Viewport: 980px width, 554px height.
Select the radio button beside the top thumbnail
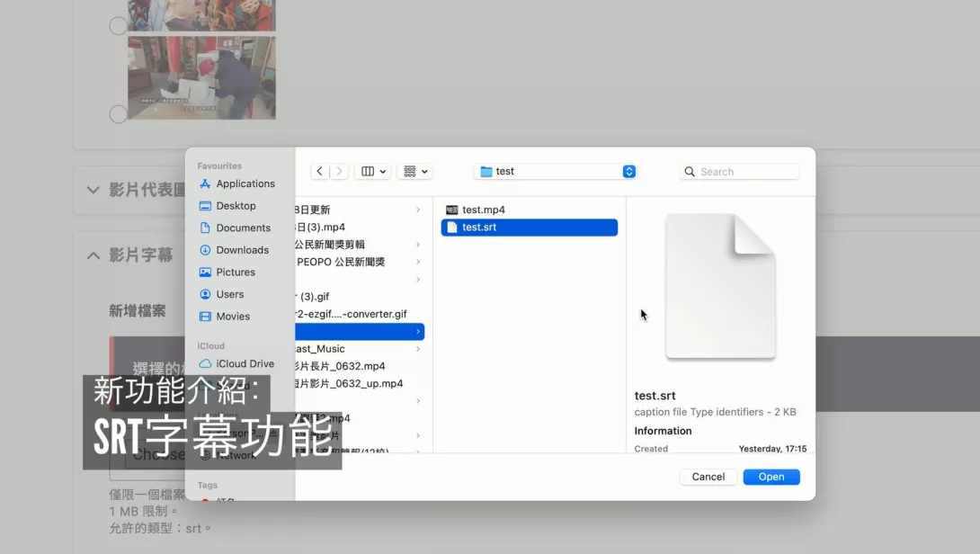coord(118,26)
